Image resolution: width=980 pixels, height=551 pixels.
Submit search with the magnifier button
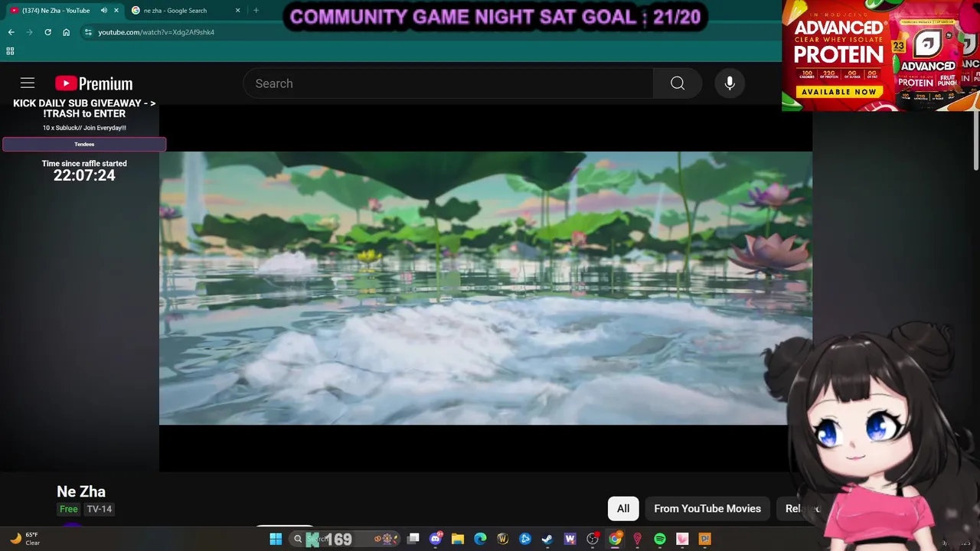point(678,83)
